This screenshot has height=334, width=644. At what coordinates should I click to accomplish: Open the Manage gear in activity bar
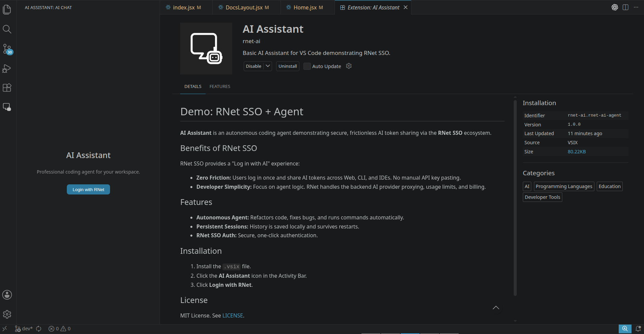7,314
